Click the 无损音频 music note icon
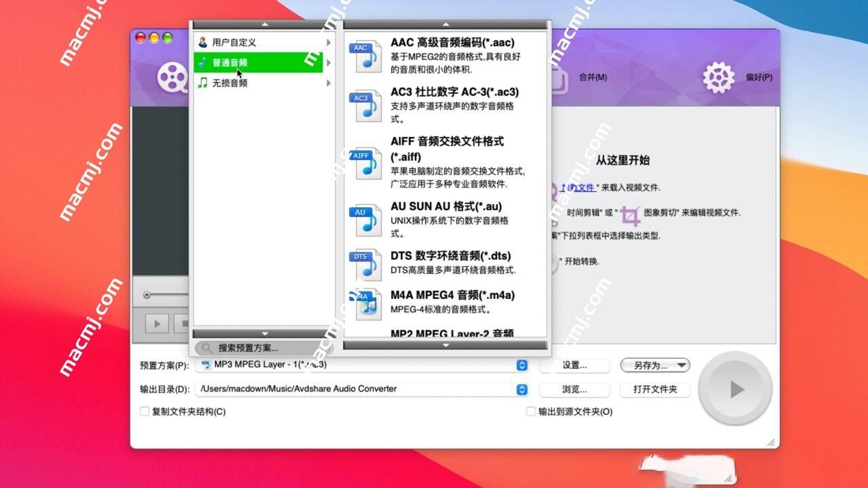The height and width of the screenshot is (488, 868). (202, 83)
